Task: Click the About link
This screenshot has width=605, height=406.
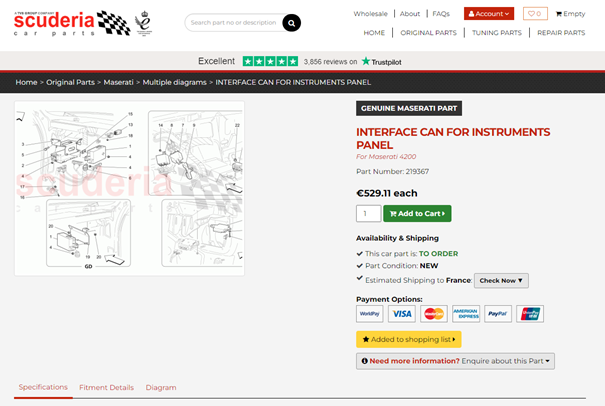Action: pyautogui.click(x=410, y=14)
